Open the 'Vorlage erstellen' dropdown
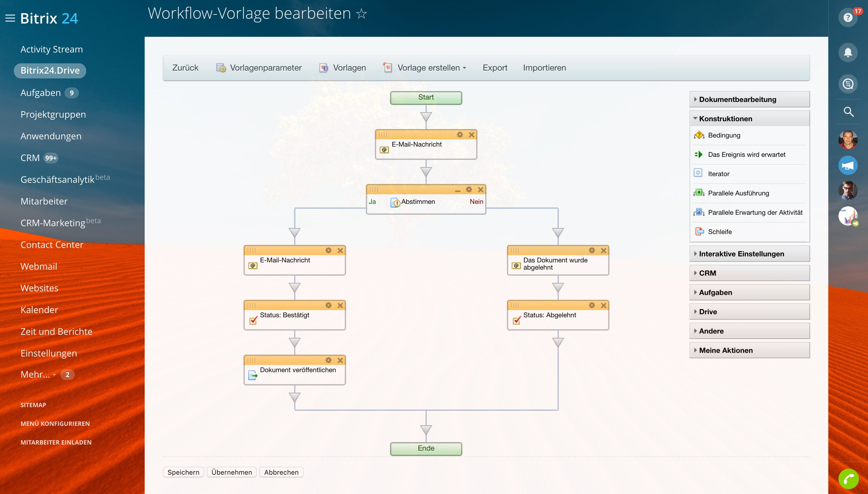 pos(424,68)
